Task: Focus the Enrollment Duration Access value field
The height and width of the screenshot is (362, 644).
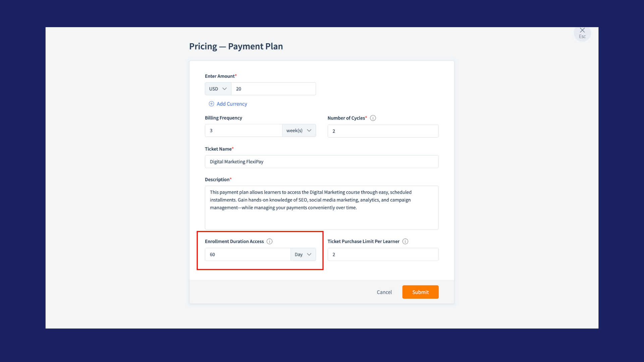Action: click(x=248, y=254)
